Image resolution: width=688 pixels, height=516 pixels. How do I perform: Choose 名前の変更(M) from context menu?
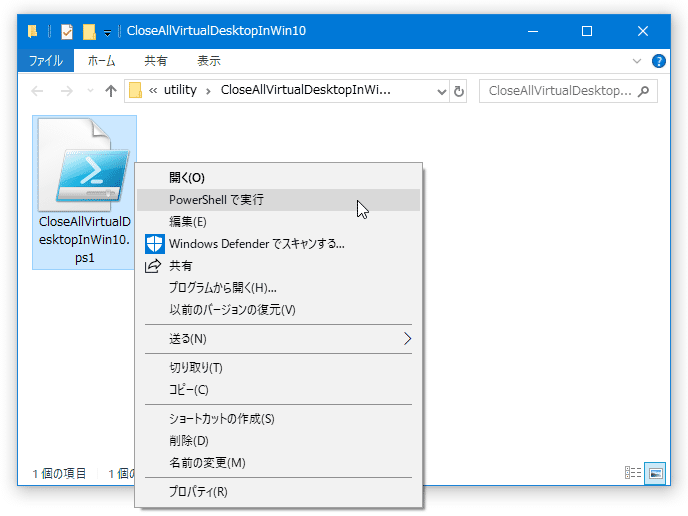[279, 462]
